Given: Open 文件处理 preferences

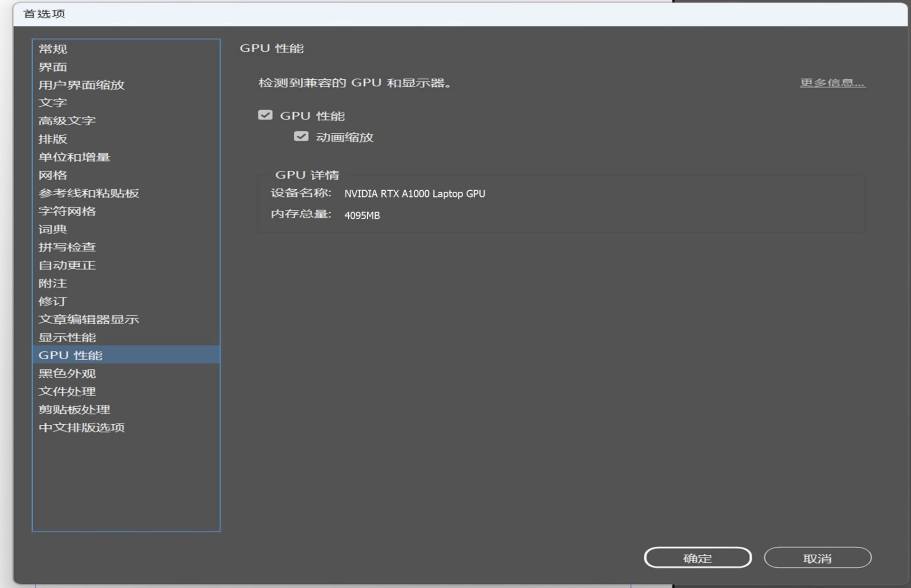Looking at the screenshot, I should [x=67, y=392].
